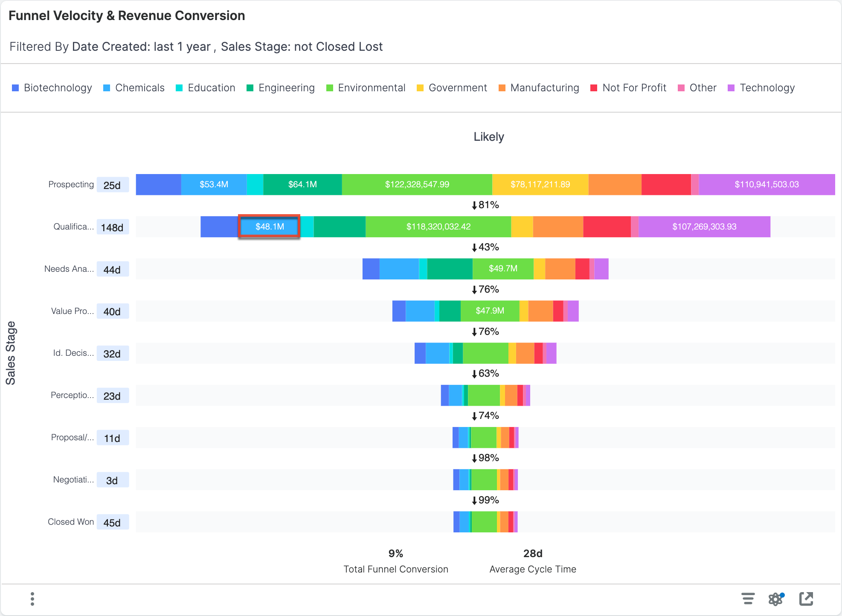
Task: Toggle the Government legend series
Action: click(x=458, y=88)
